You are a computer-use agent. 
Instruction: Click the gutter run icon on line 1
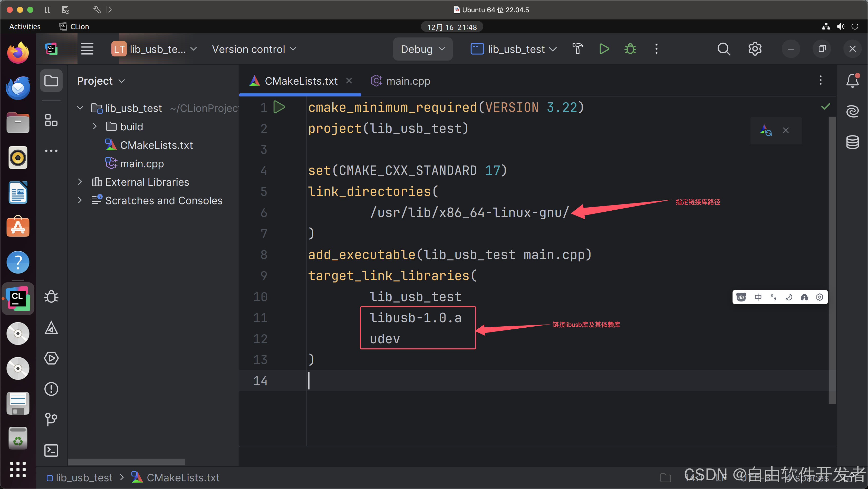279,107
